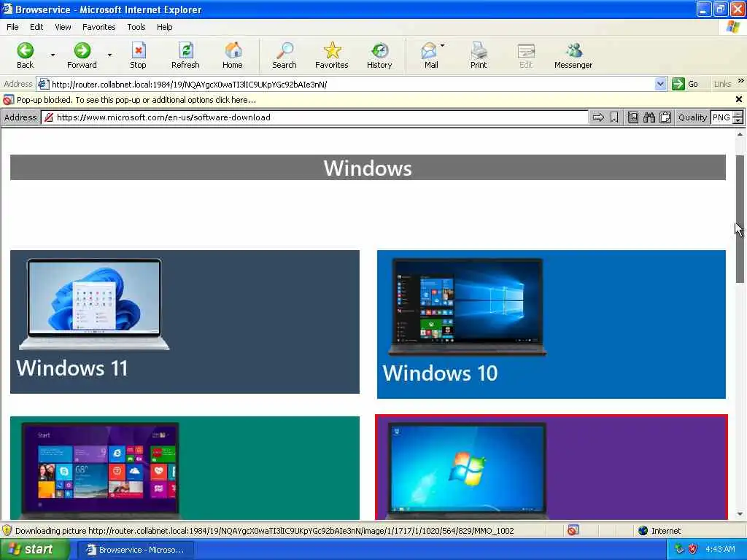Viewport: 747px width, 560px height.
Task: Click the Windows 10 laptop image
Action: tap(468, 307)
